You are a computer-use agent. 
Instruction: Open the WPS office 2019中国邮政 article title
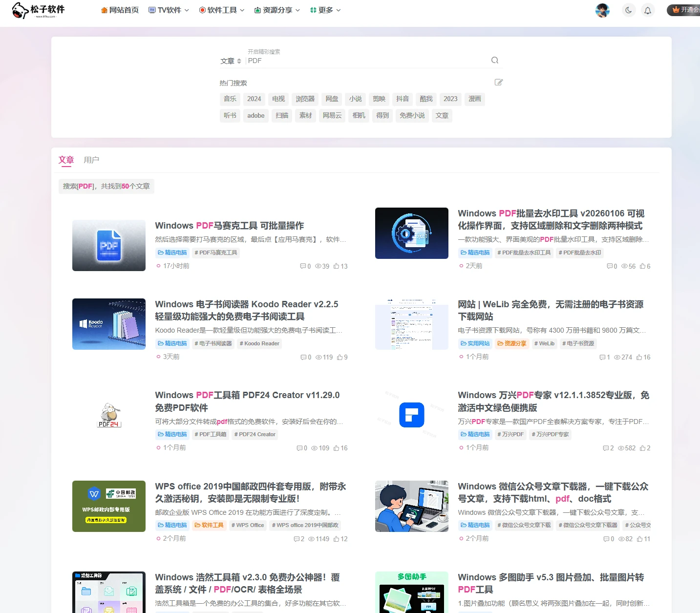251,492
